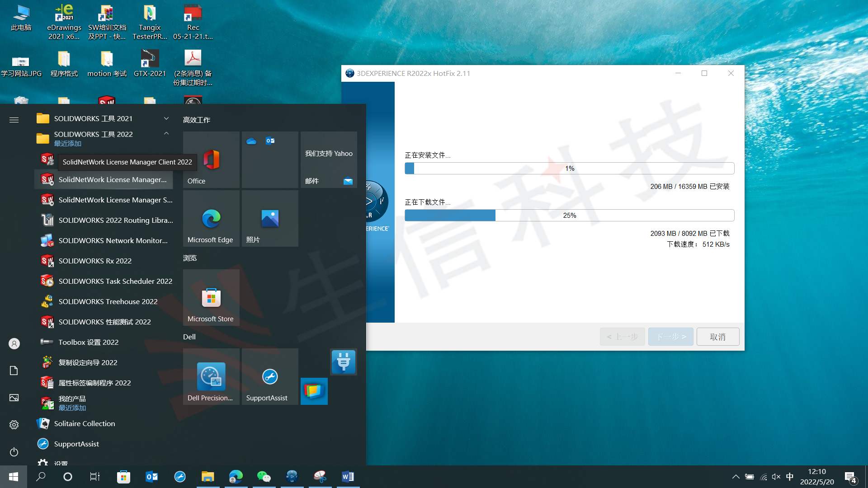Open the OneDrive and Outlook folder tile
Screen dimensions: 868x488
click(x=270, y=160)
